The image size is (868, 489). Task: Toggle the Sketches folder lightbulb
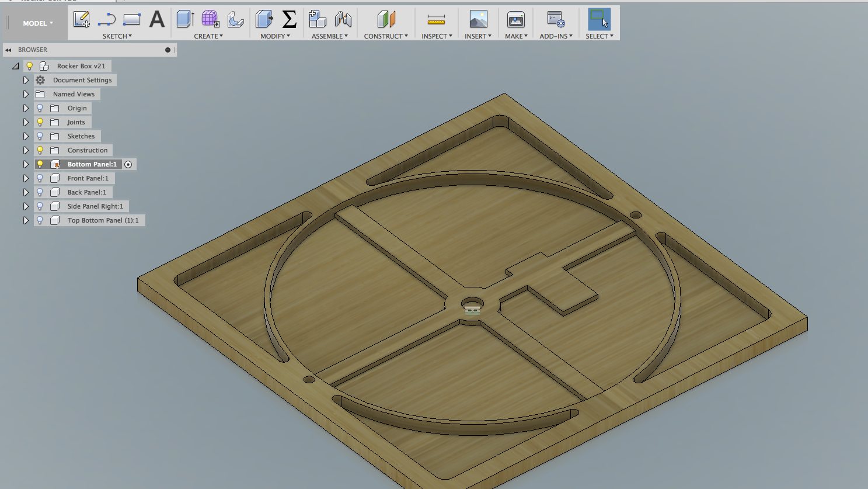click(40, 136)
